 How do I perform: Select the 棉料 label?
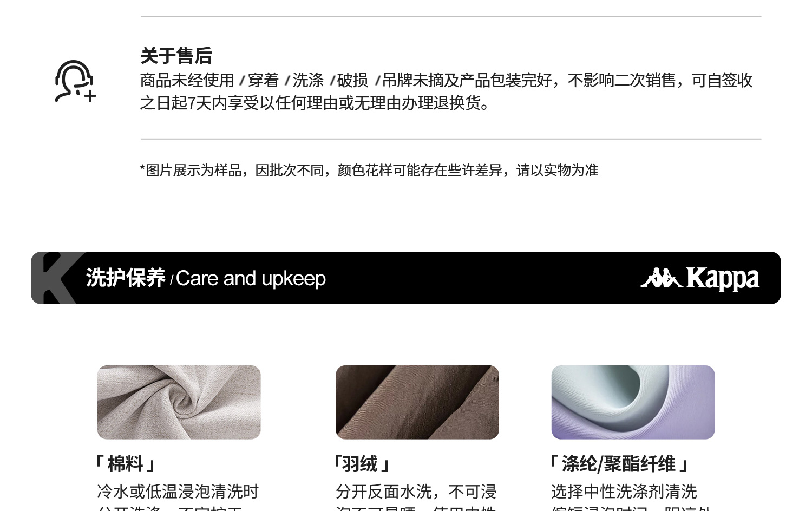126,464
